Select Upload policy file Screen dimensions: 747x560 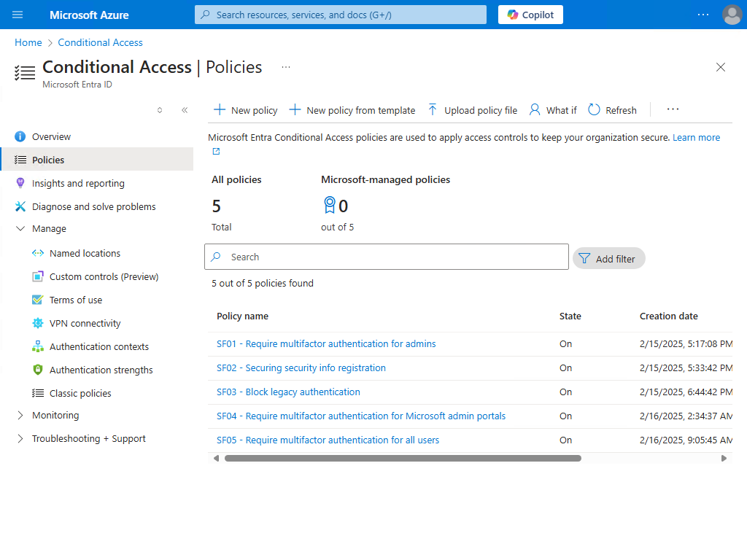click(x=472, y=110)
